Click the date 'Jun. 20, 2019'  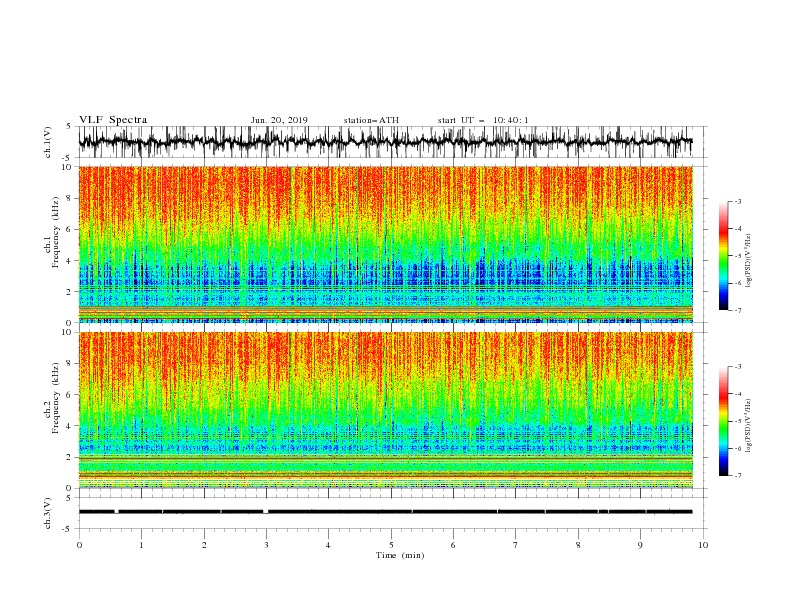point(279,120)
